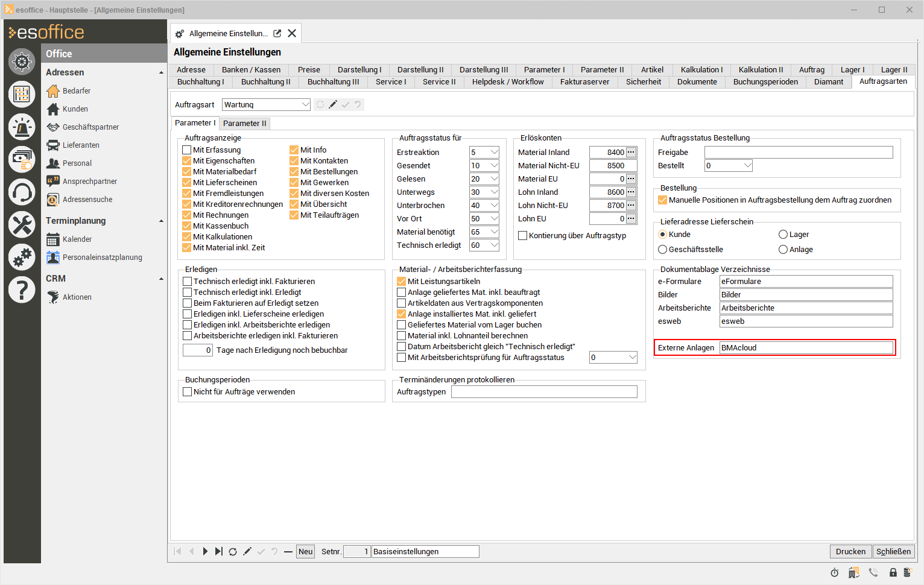Open the tools service module icon in sidebar
Image resolution: width=924 pixels, height=585 pixels.
(x=22, y=225)
